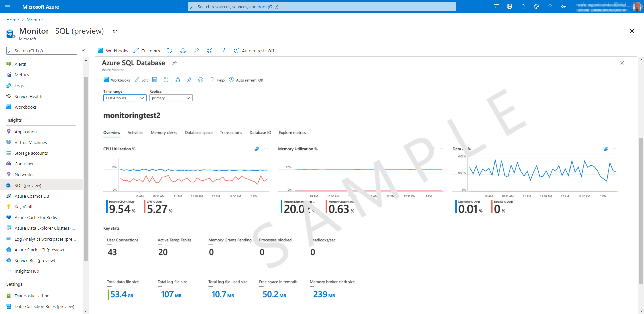Click the Customize button
The image size is (644, 314).
point(147,51)
